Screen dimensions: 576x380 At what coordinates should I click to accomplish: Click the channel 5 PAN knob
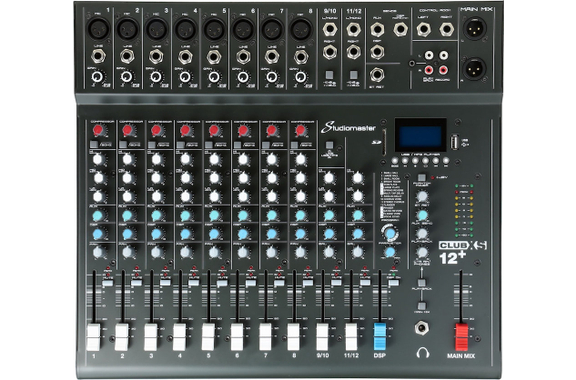click(214, 252)
